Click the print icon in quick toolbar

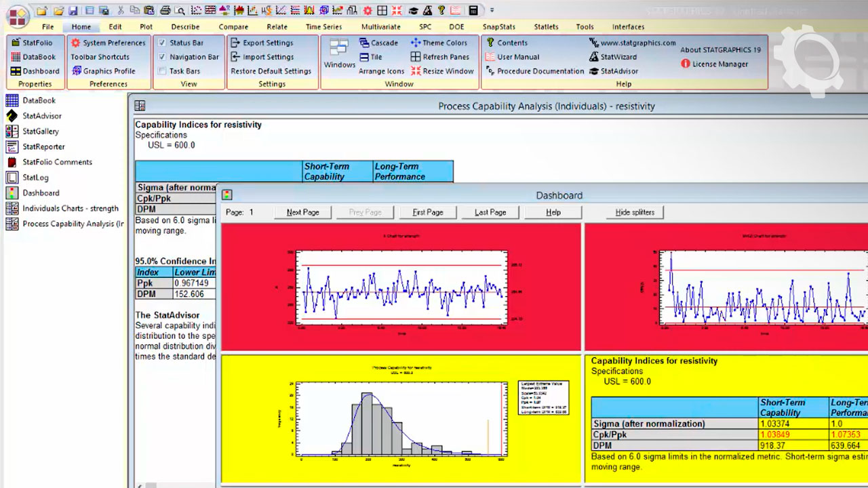coord(165,10)
